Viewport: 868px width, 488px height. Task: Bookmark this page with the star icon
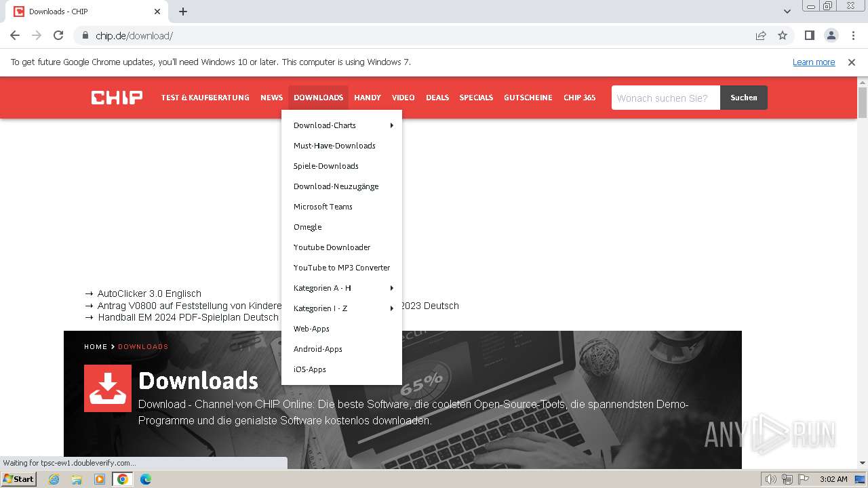coord(783,35)
